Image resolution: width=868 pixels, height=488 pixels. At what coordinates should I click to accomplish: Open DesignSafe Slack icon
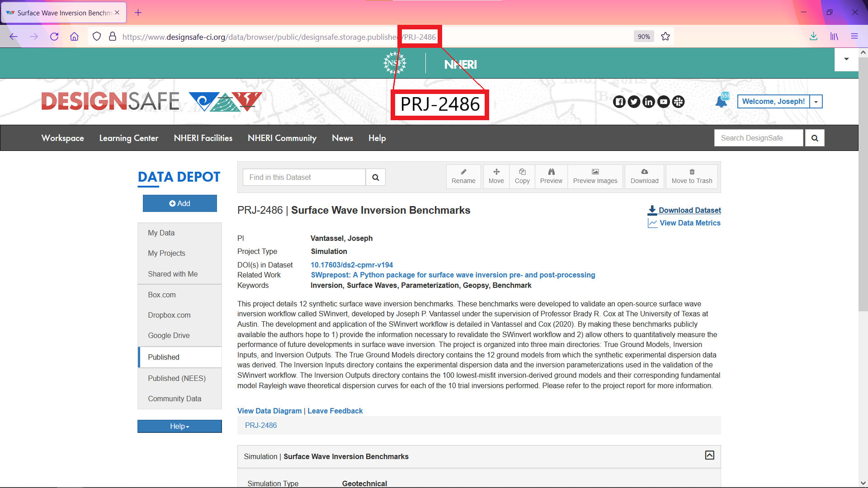click(678, 102)
